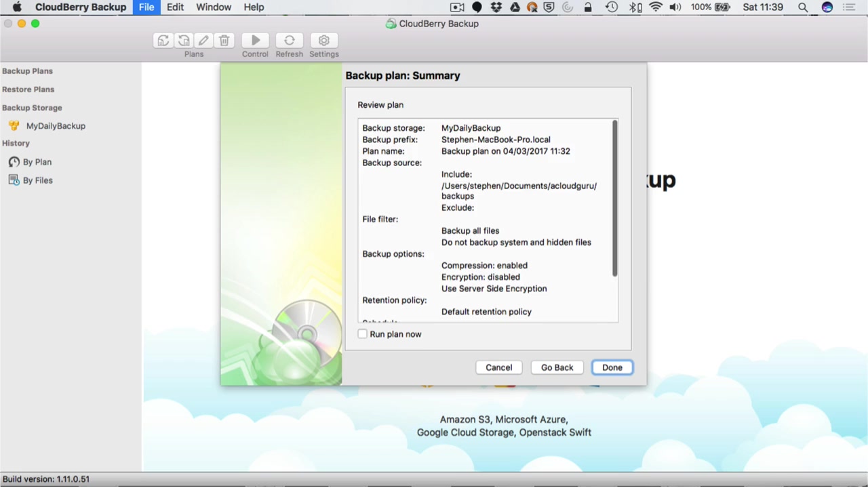Open By Plan history view
Screen dimensions: 868x488
[37, 162]
